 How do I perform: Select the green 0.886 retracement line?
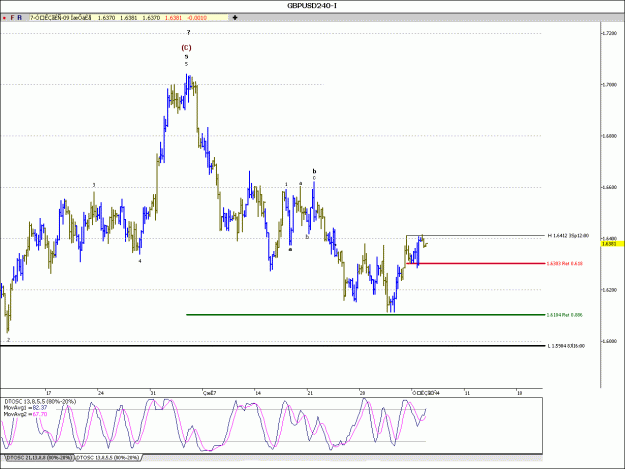[365, 315]
